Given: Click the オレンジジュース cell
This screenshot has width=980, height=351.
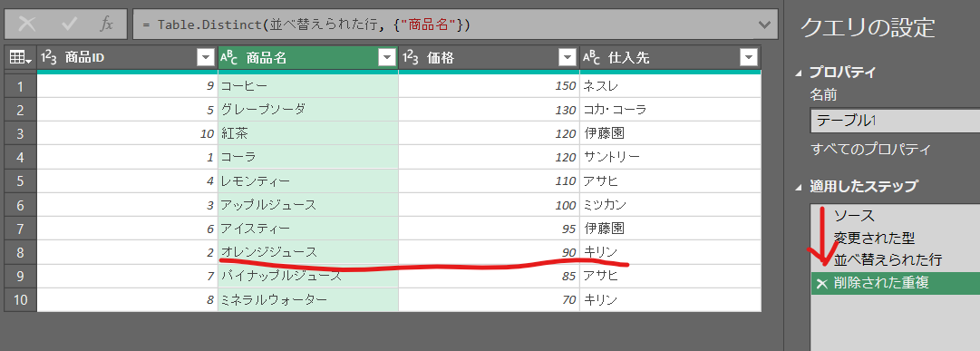Looking at the screenshot, I should 308,253.
